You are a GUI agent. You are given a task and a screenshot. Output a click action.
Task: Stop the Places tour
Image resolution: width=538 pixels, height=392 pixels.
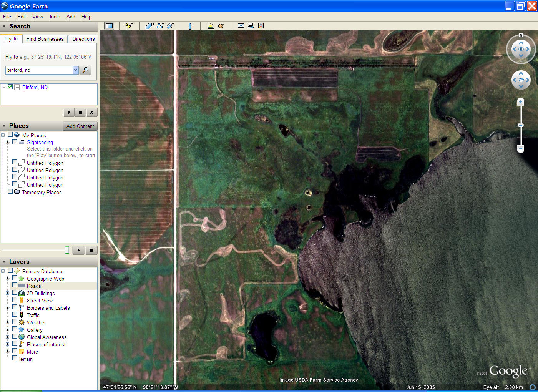click(x=91, y=250)
